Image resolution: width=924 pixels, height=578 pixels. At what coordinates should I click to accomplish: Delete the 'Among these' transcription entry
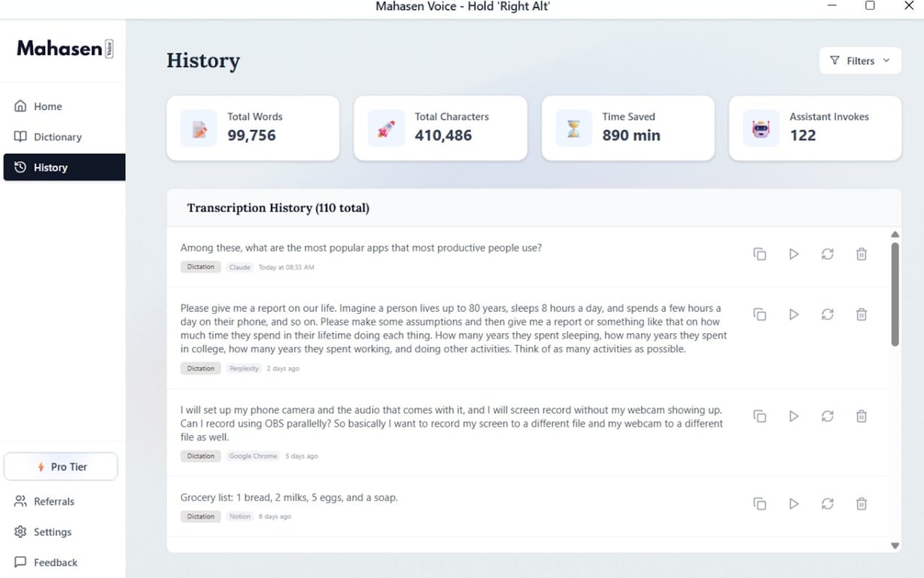pyautogui.click(x=862, y=254)
